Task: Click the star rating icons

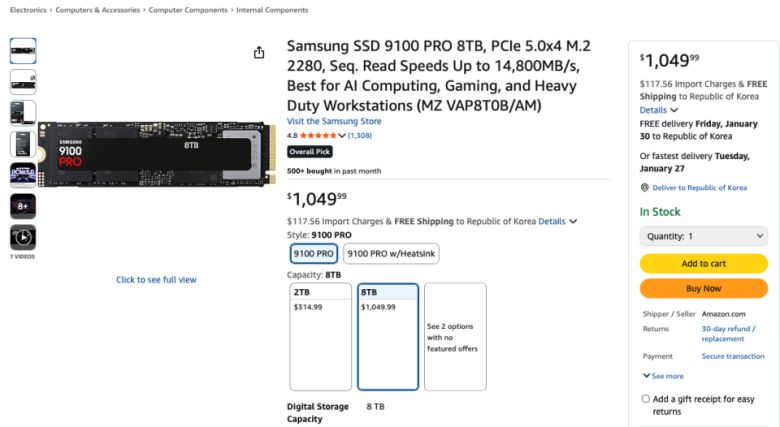Action: (x=318, y=135)
